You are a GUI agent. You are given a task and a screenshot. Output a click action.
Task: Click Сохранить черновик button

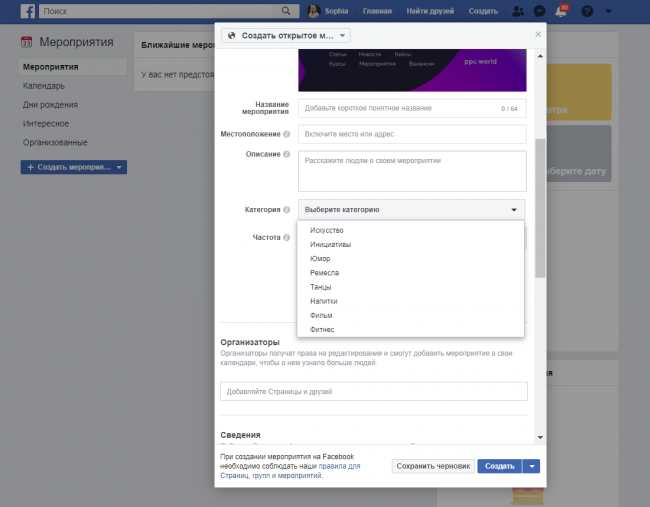pos(432,466)
